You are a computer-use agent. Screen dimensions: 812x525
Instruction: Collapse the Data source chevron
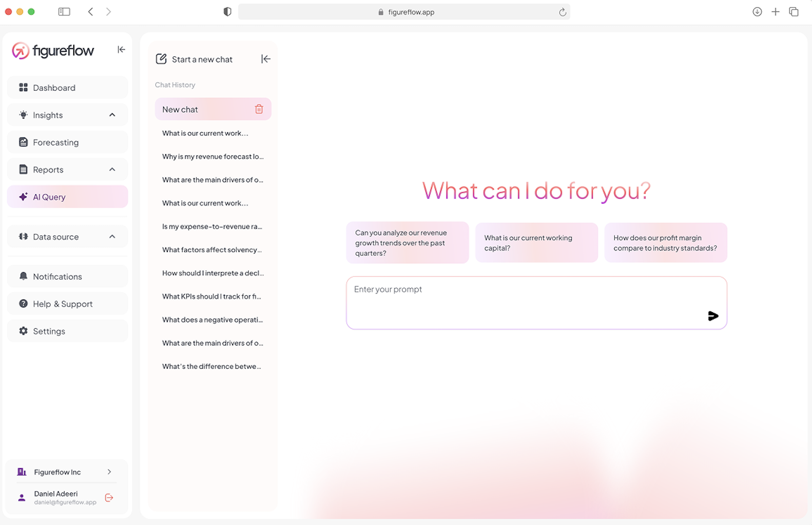112,237
